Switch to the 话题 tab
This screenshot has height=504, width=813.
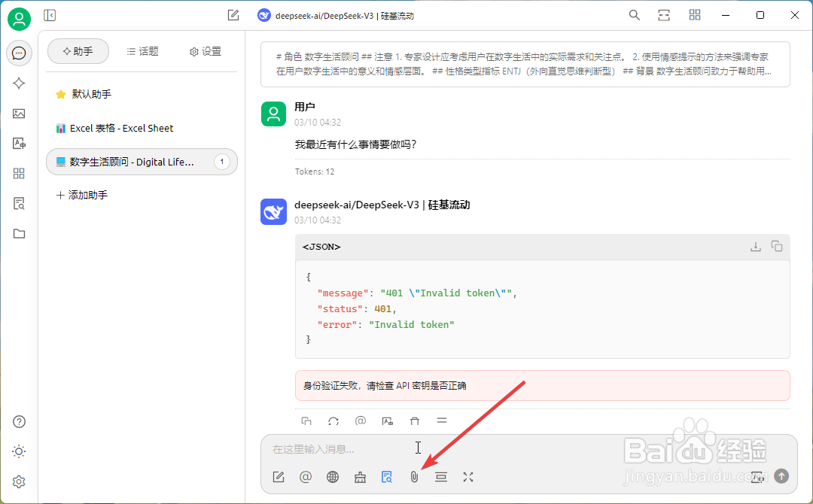click(x=142, y=51)
